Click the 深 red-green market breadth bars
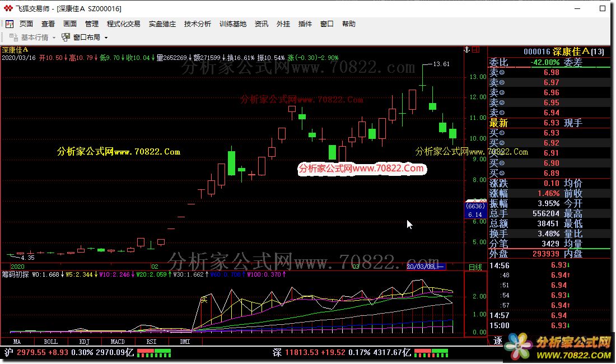616x364 pixels. 431,353
